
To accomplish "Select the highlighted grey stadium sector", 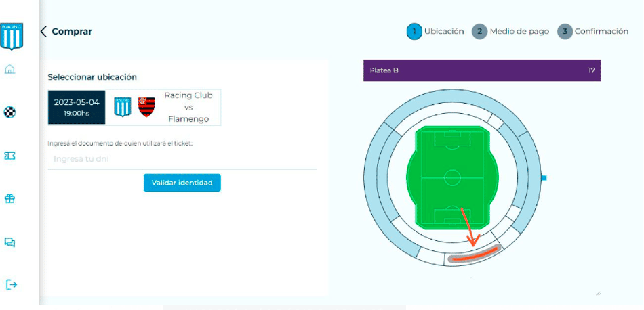I will (x=475, y=254).
